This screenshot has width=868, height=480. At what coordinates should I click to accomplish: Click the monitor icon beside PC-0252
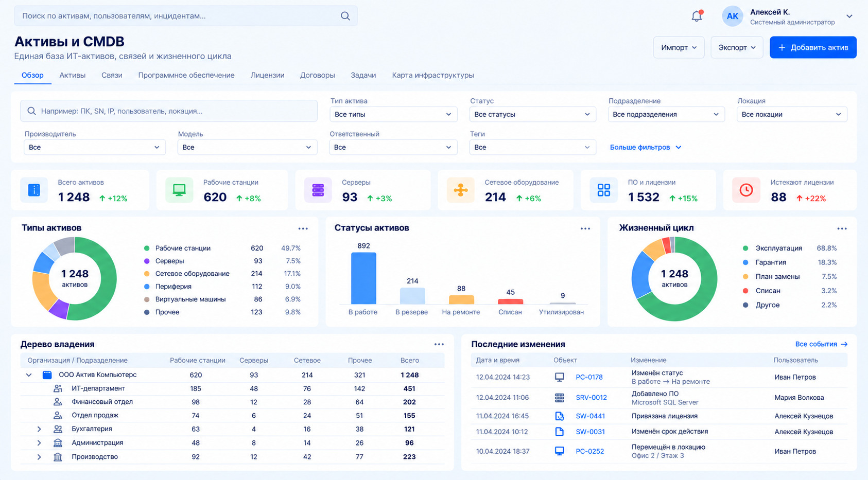point(560,451)
